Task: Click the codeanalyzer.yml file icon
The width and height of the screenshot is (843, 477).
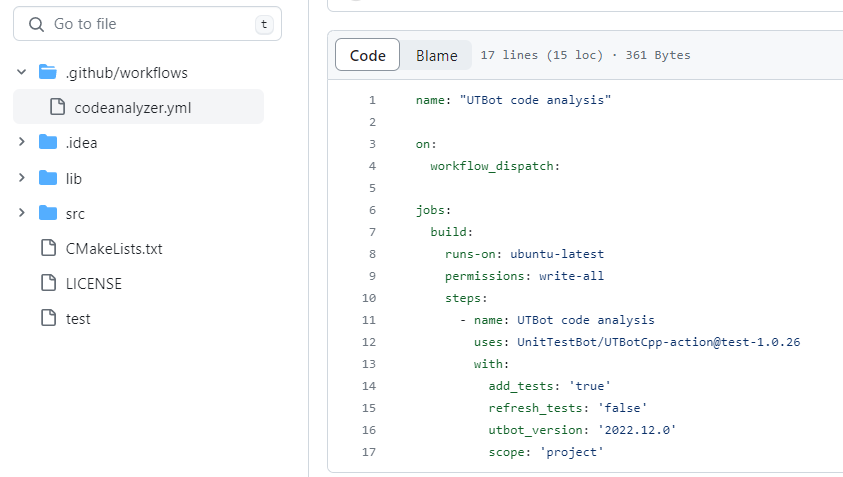Action: 57,107
